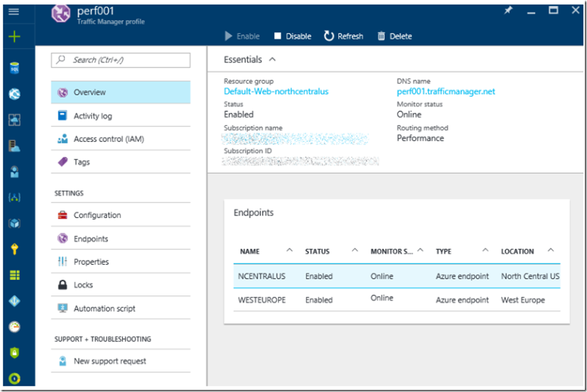
Task: Click Azure endpoint type in WESTEUROPE row
Action: tap(462, 300)
